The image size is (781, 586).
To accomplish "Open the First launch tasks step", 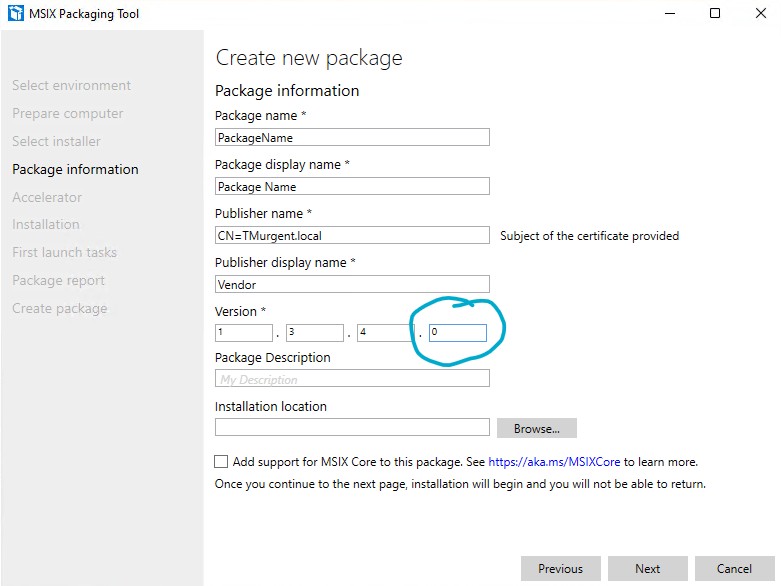I will tap(64, 252).
